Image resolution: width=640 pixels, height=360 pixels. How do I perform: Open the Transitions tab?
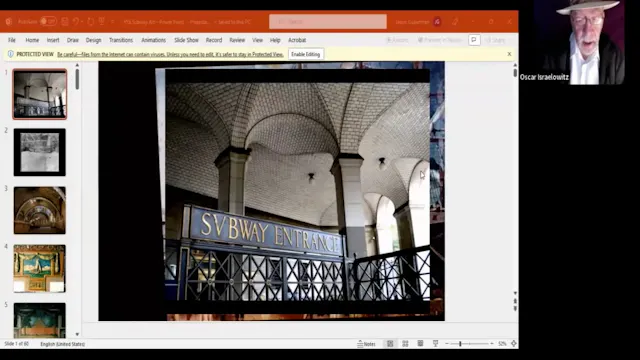coord(121,40)
